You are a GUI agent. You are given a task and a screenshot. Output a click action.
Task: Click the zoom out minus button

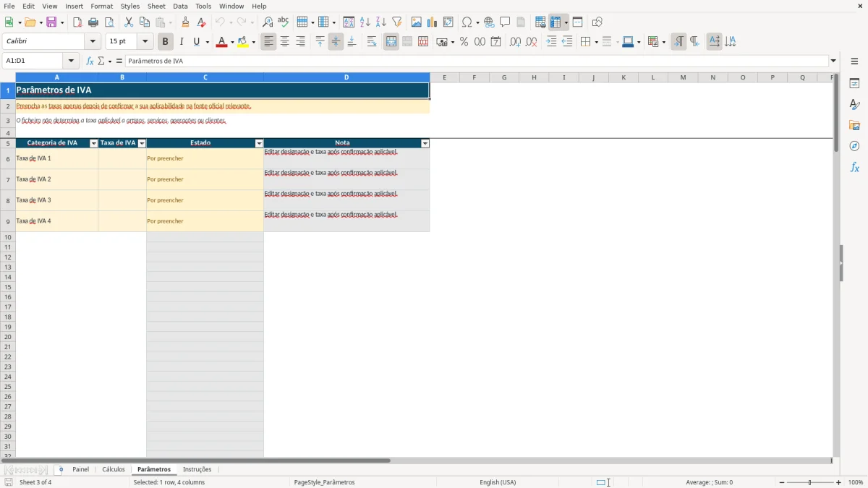782,482
